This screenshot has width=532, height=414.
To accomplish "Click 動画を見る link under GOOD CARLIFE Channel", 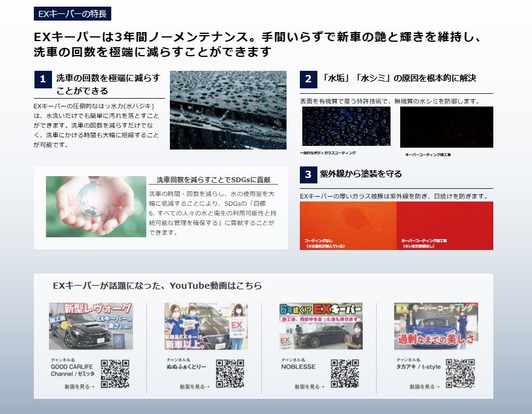I will pyautogui.click(x=79, y=386).
